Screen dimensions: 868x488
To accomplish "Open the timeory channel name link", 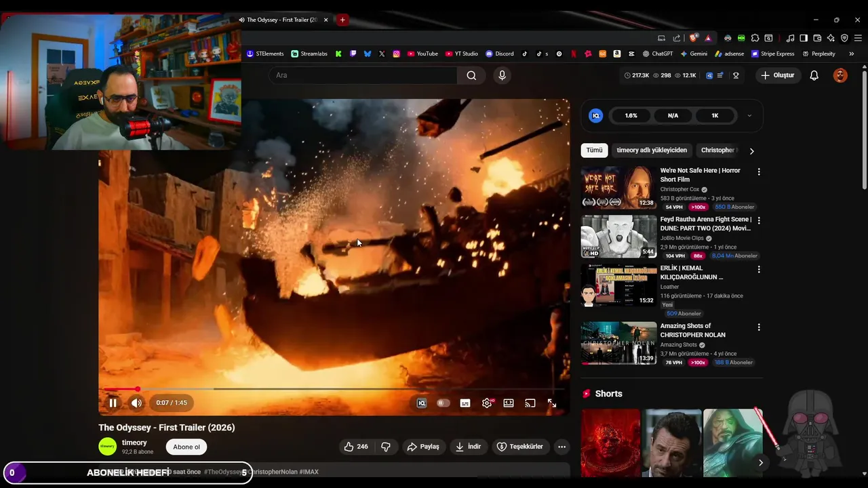I will 134,443.
